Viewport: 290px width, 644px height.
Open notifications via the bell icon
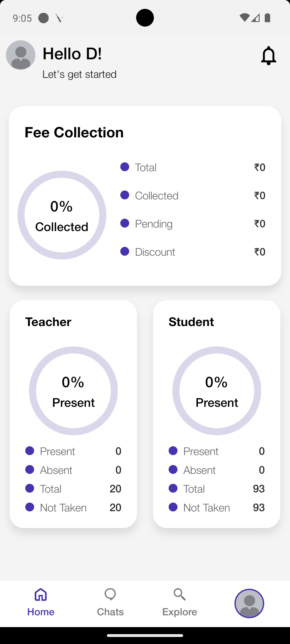click(x=269, y=56)
